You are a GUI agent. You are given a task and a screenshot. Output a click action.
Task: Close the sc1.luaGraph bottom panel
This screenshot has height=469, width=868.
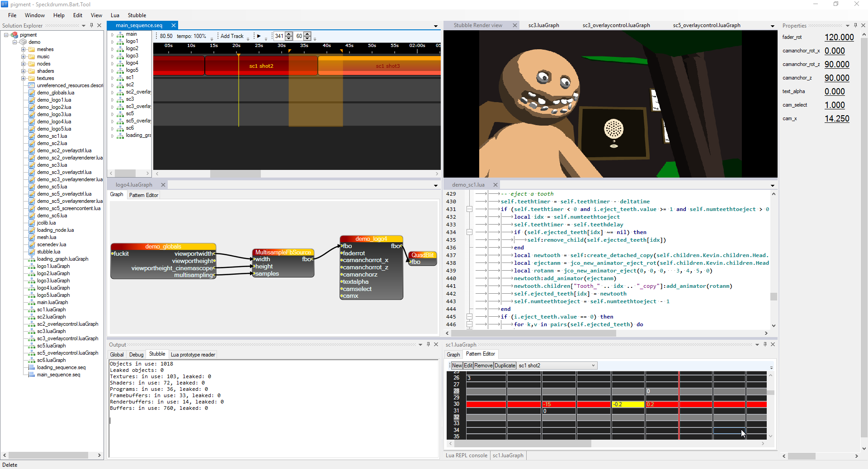773,344
